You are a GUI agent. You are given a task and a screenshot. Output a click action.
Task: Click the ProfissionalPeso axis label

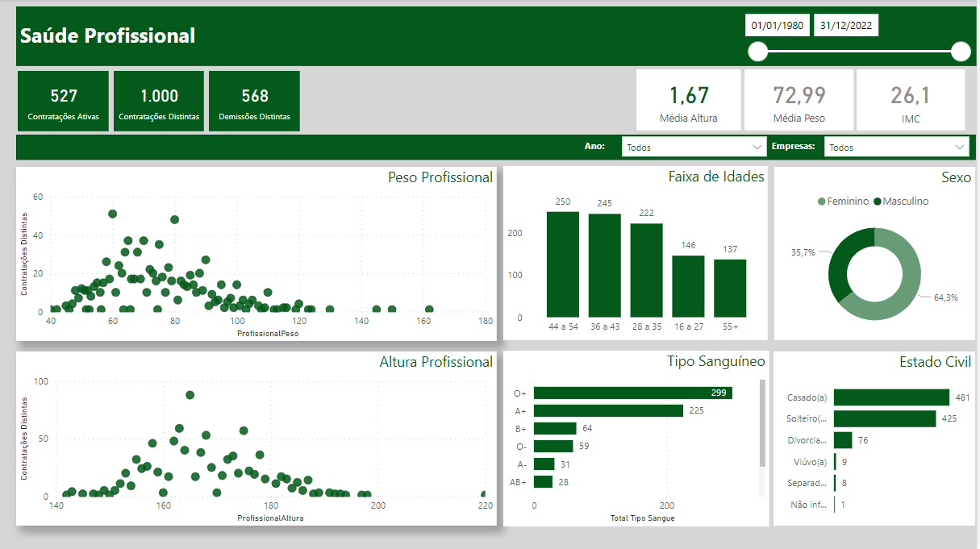(x=267, y=333)
